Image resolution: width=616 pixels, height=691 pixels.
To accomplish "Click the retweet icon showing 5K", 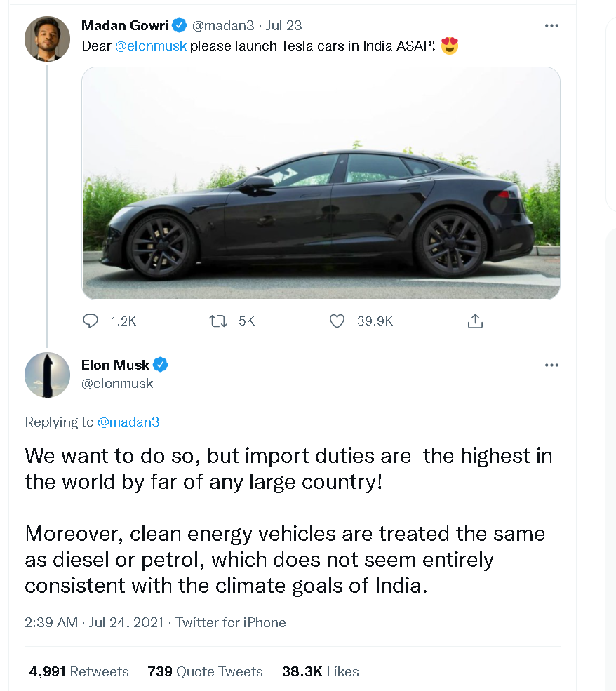I will [218, 321].
